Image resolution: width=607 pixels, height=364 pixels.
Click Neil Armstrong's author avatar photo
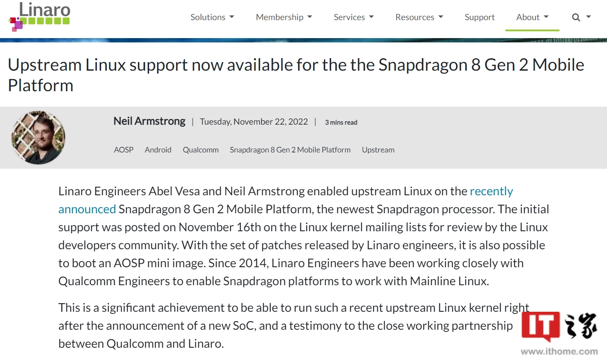[x=39, y=137]
